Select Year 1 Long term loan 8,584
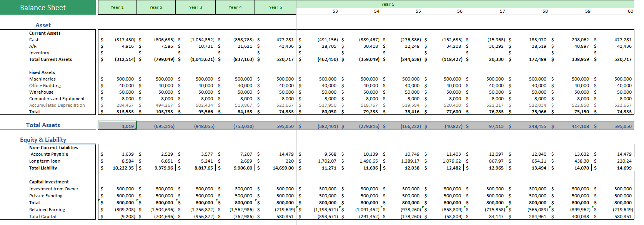This screenshot has width=644, height=225. tap(128, 161)
